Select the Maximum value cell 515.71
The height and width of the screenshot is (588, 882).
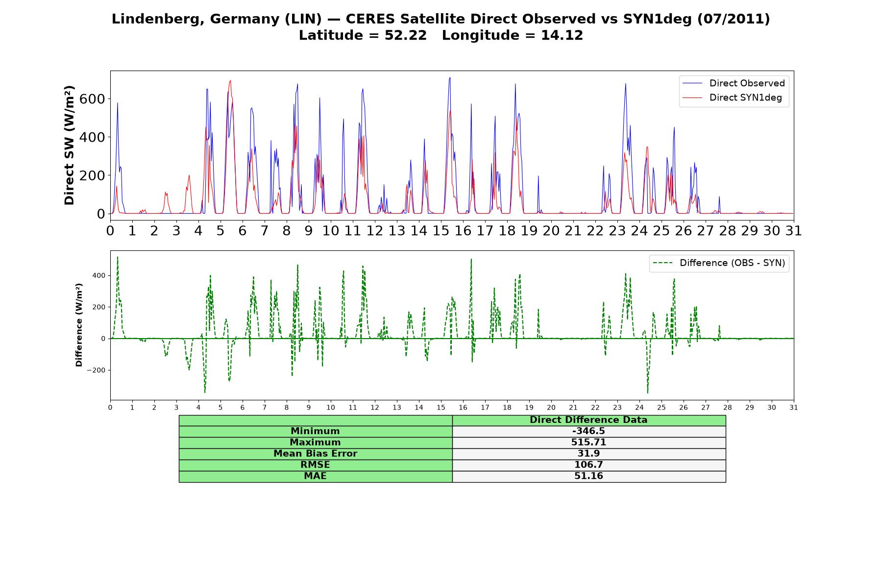coord(588,442)
